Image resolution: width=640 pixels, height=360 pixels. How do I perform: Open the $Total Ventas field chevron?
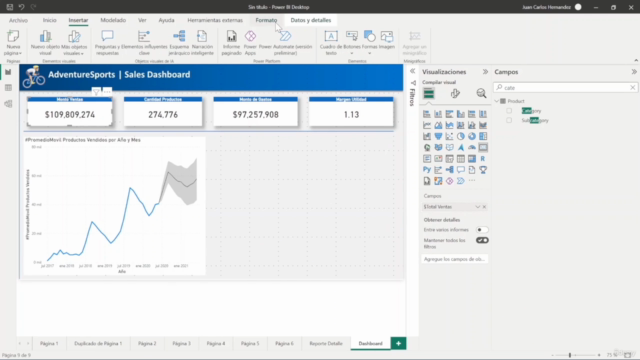click(478, 207)
